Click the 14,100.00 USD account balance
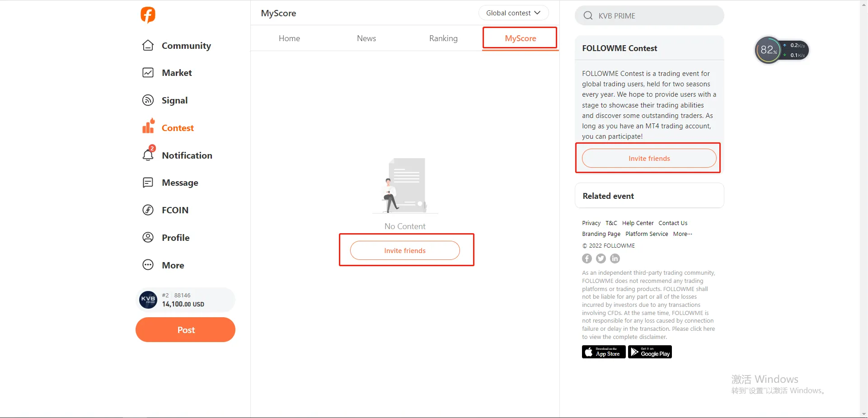 click(183, 305)
